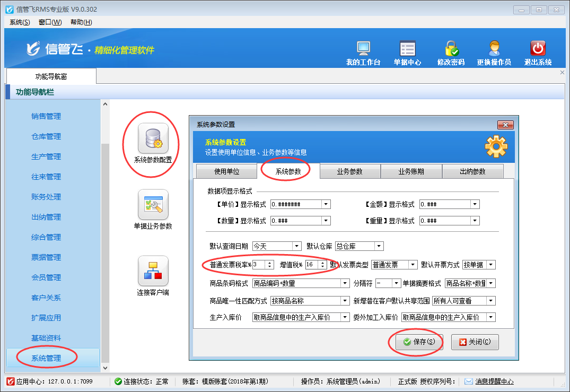
Task: Open 系统参数配置 database icon
Action: tap(153, 138)
